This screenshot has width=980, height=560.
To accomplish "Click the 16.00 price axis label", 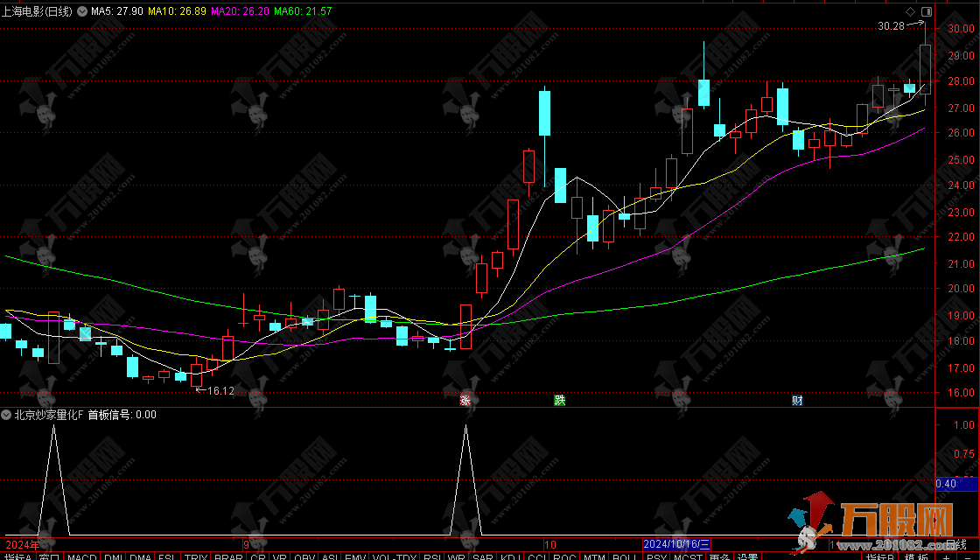I will click(961, 393).
